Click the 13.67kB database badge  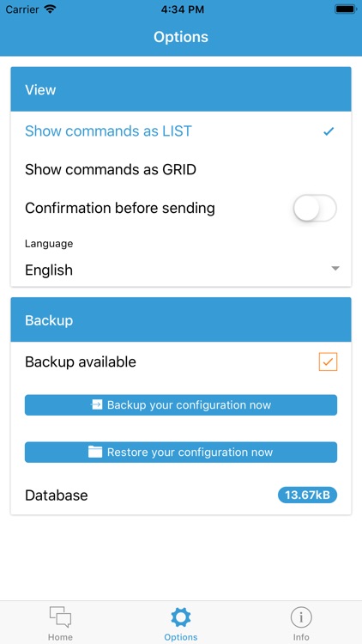307,495
